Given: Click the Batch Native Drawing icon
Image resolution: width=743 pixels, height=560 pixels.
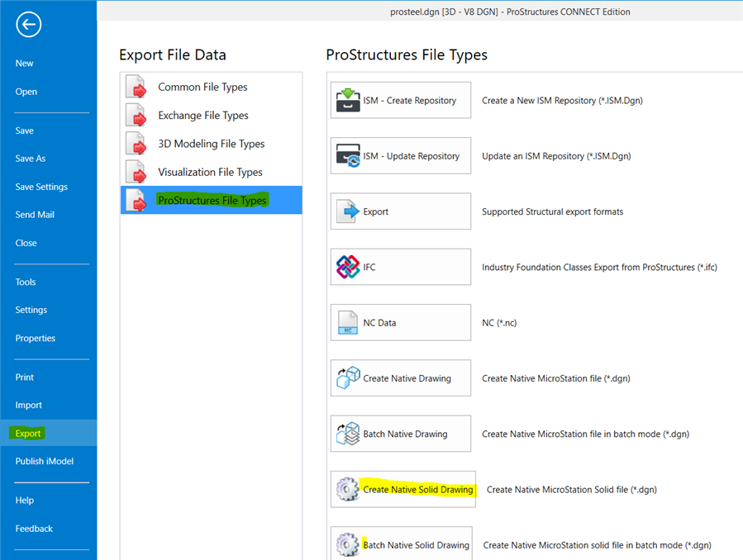Looking at the screenshot, I should [x=348, y=434].
